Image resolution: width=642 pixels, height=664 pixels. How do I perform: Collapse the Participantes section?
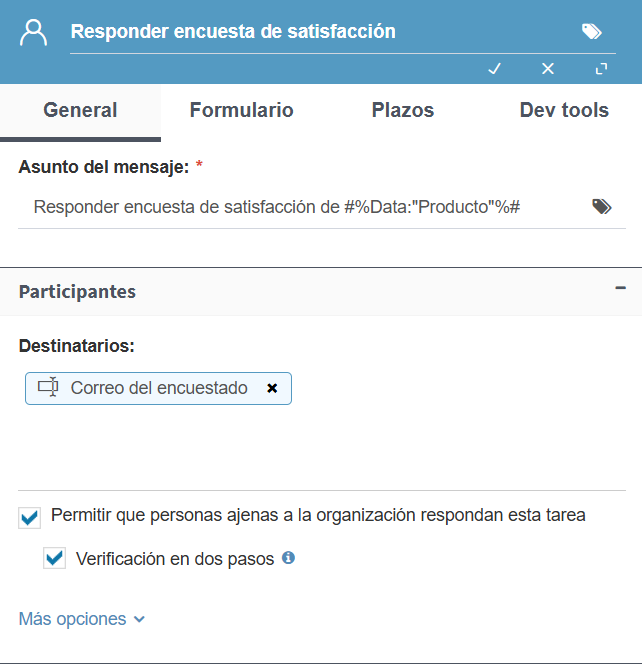(620, 288)
